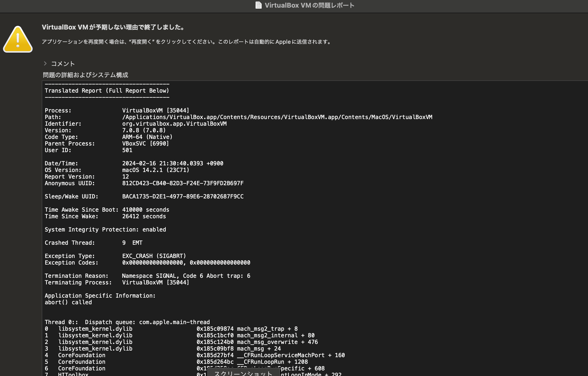The image size is (588, 376).
Task: Click the 問題の詳細およびシステム構成 label
Action: tap(86, 75)
